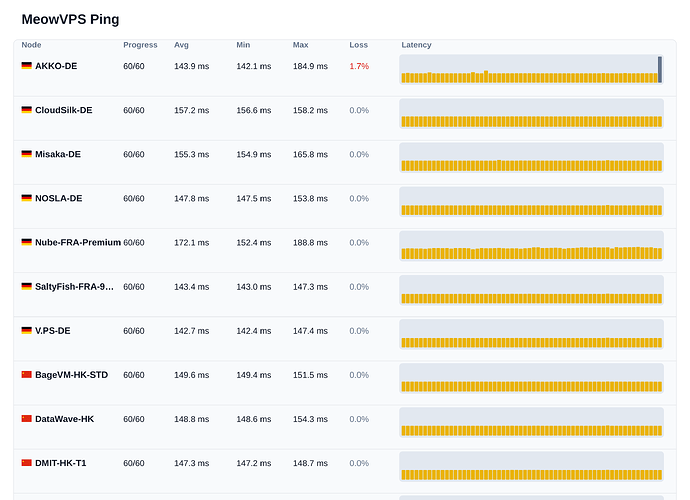Select the SaltyFish-FRA-9… node name

tap(74, 287)
